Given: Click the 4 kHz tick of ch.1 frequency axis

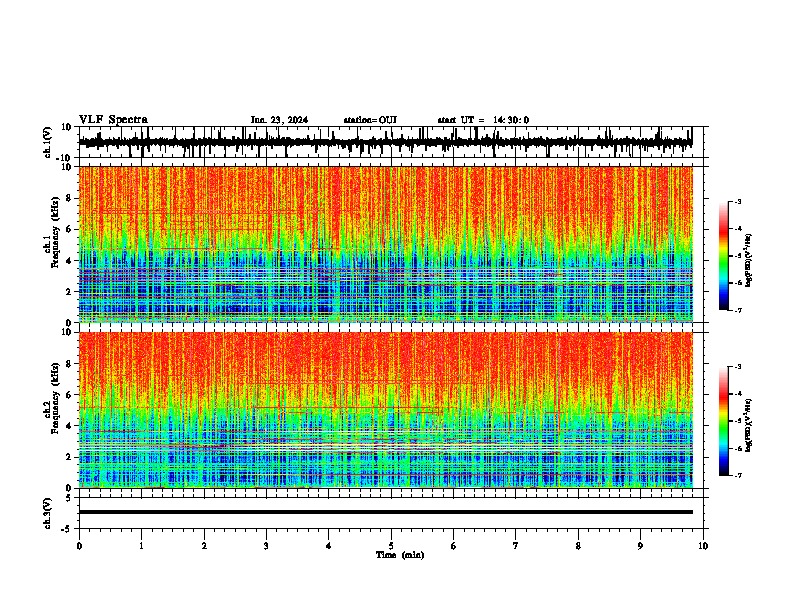Looking at the screenshot, I should tap(70, 261).
